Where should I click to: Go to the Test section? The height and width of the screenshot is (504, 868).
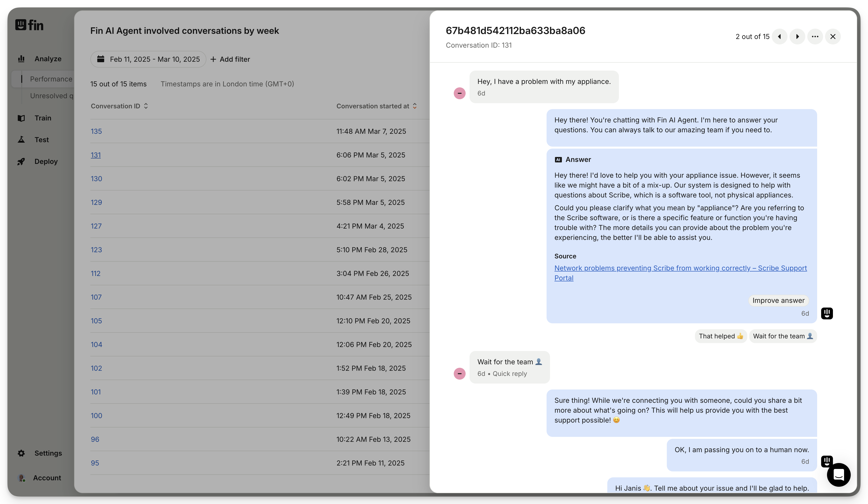[x=41, y=140]
